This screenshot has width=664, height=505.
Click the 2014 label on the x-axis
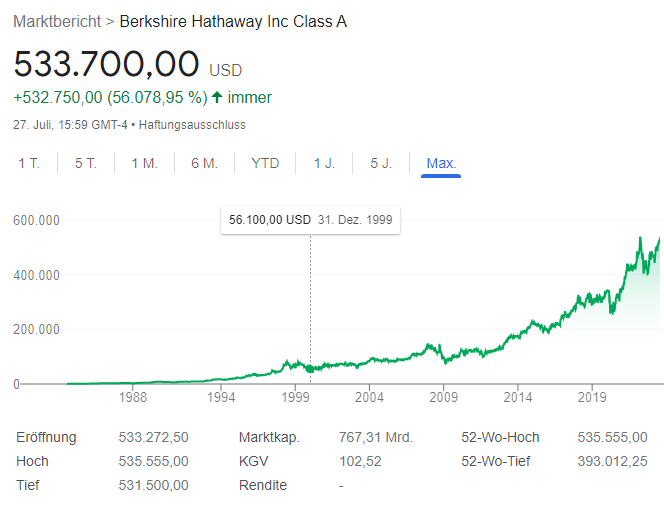[517, 397]
